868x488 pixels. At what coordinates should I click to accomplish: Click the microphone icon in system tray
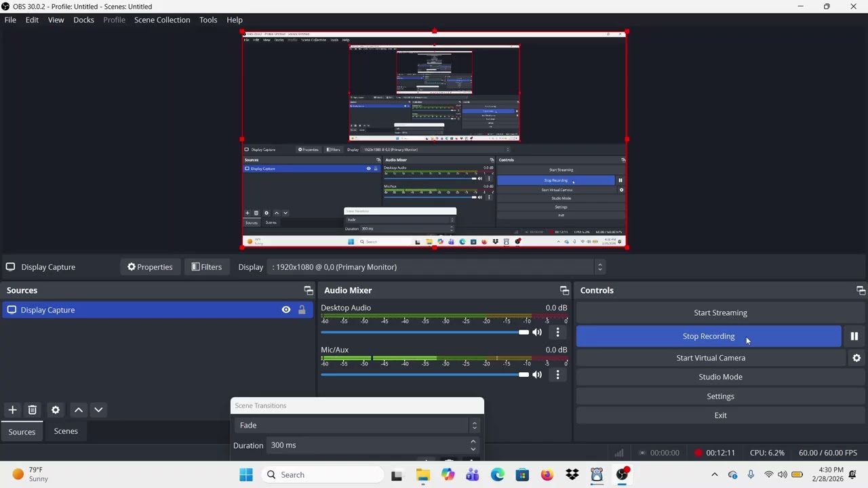(x=751, y=474)
